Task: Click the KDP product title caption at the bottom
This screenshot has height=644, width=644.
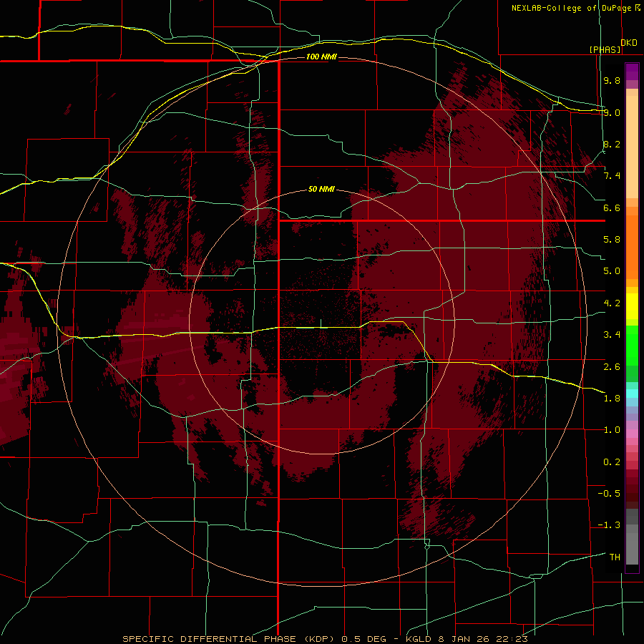Action: point(326,639)
